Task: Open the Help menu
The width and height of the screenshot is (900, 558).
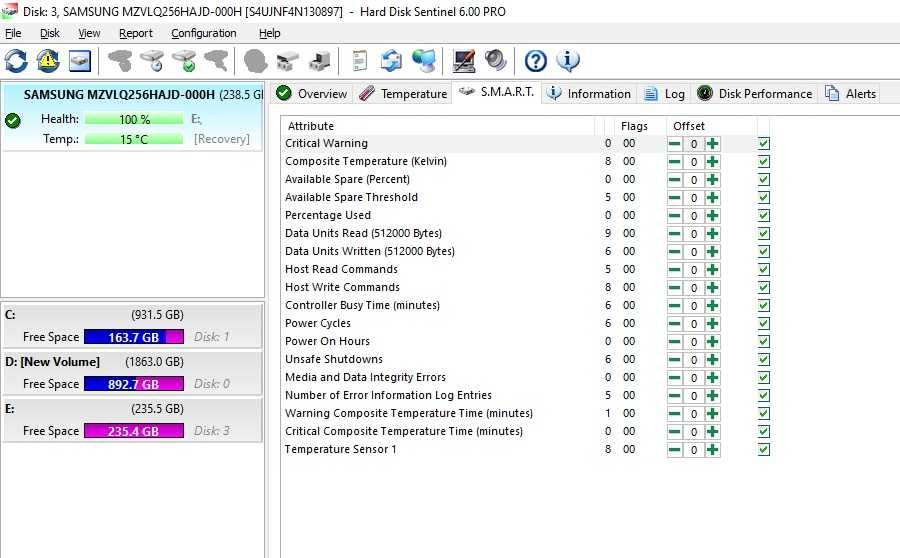Action: tap(270, 33)
